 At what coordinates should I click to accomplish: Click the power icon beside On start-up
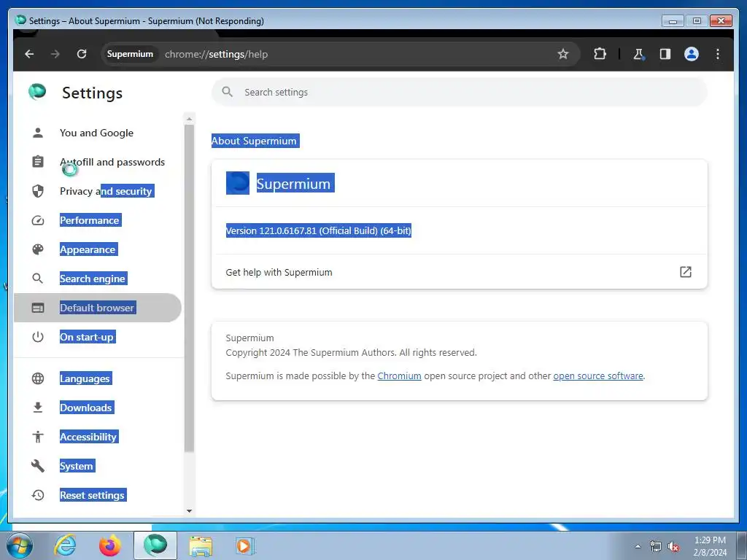pyautogui.click(x=38, y=337)
